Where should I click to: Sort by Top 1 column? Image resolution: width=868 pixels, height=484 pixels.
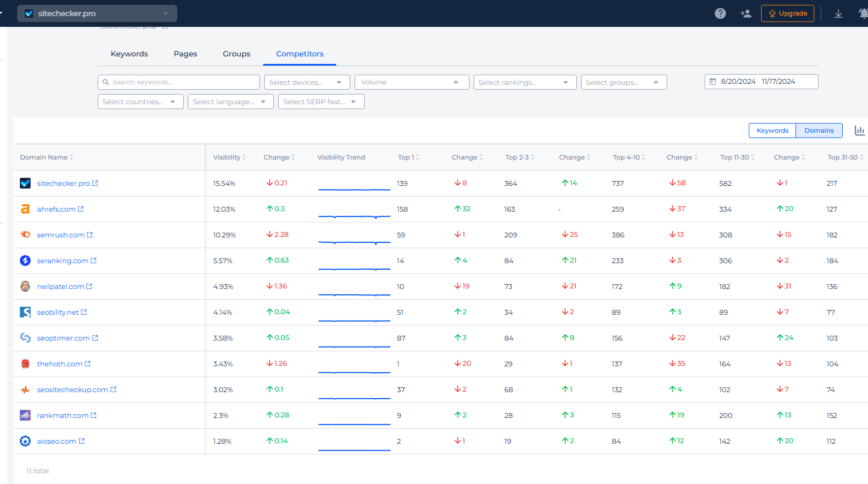point(409,157)
